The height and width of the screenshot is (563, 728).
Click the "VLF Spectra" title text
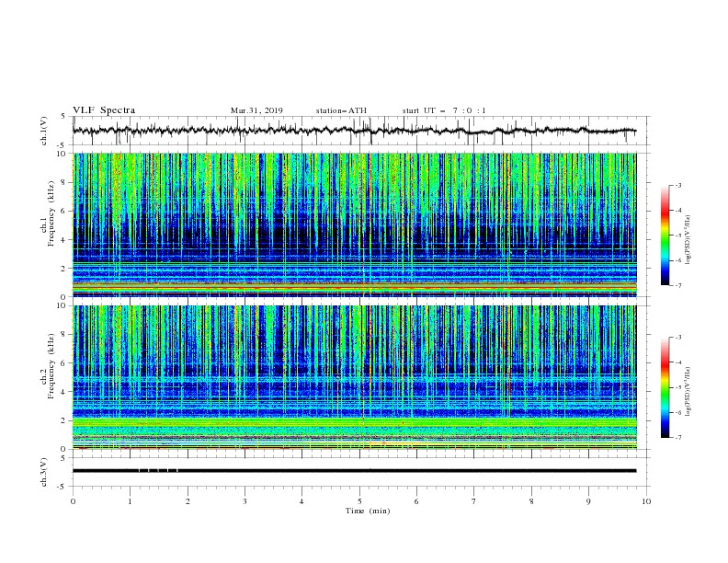tap(104, 110)
